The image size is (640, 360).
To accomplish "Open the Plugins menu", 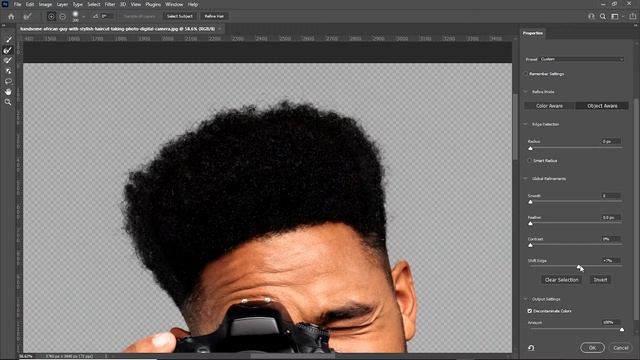I will click(153, 4).
